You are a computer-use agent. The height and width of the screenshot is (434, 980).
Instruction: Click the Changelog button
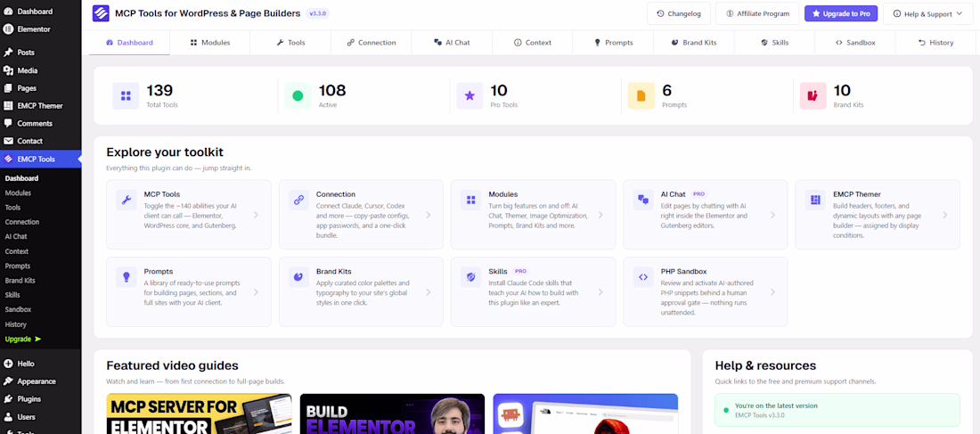pos(679,13)
